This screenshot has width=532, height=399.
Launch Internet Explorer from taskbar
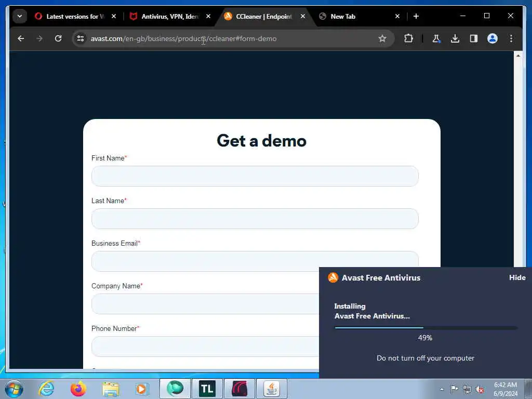point(46,389)
